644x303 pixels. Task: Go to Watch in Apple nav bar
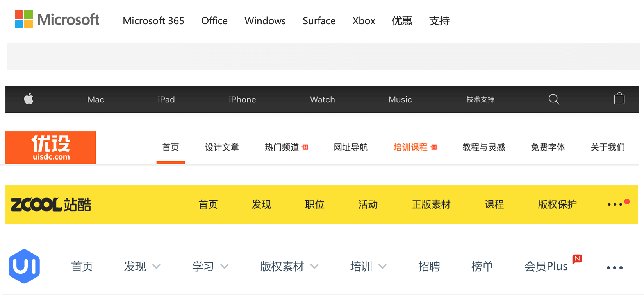pyautogui.click(x=323, y=100)
